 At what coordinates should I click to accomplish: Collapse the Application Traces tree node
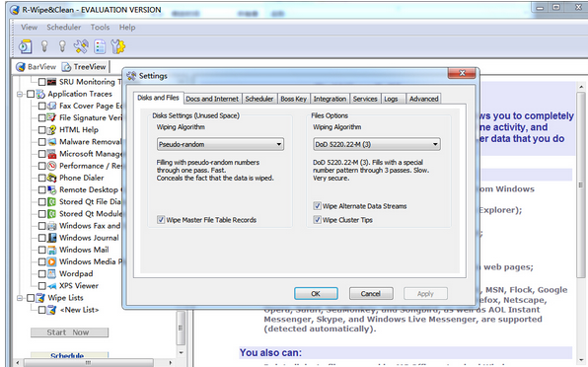click(x=20, y=94)
